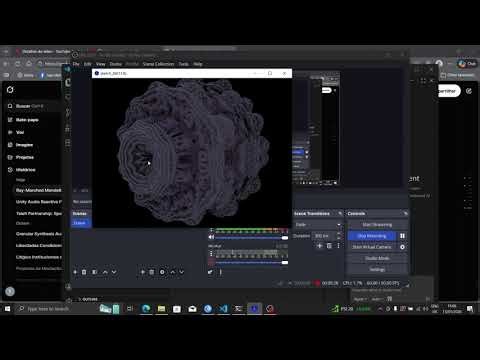This screenshot has width=480, height=360.
Task: Open the Tools menu in OBS
Action: (184, 64)
